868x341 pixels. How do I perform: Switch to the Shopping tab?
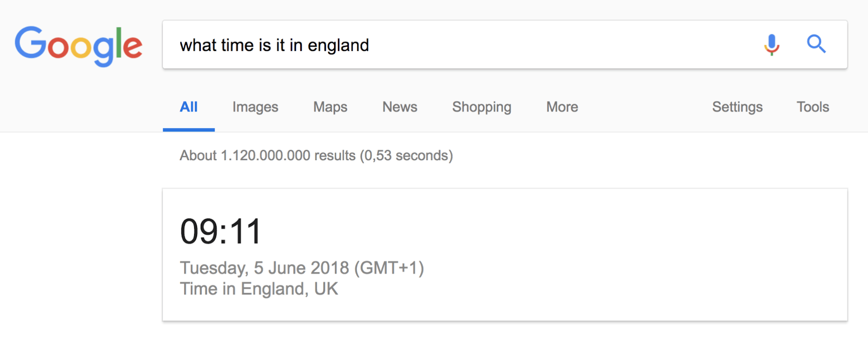(x=482, y=107)
